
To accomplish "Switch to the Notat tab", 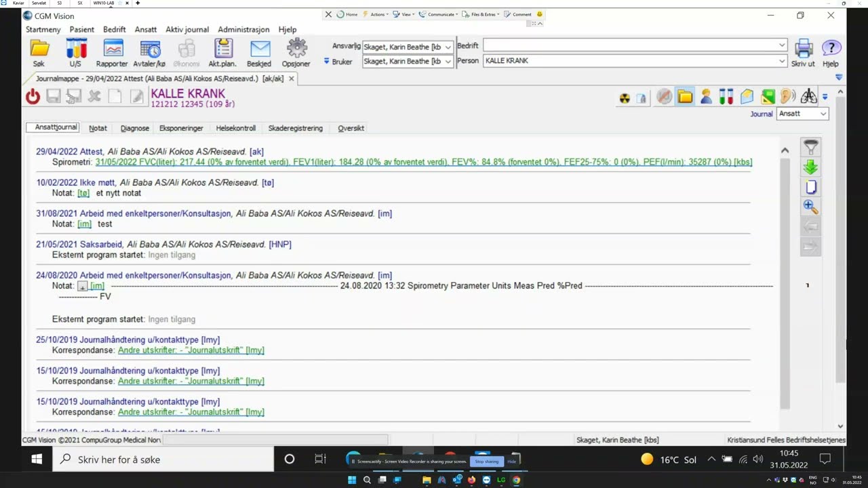I will click(98, 128).
